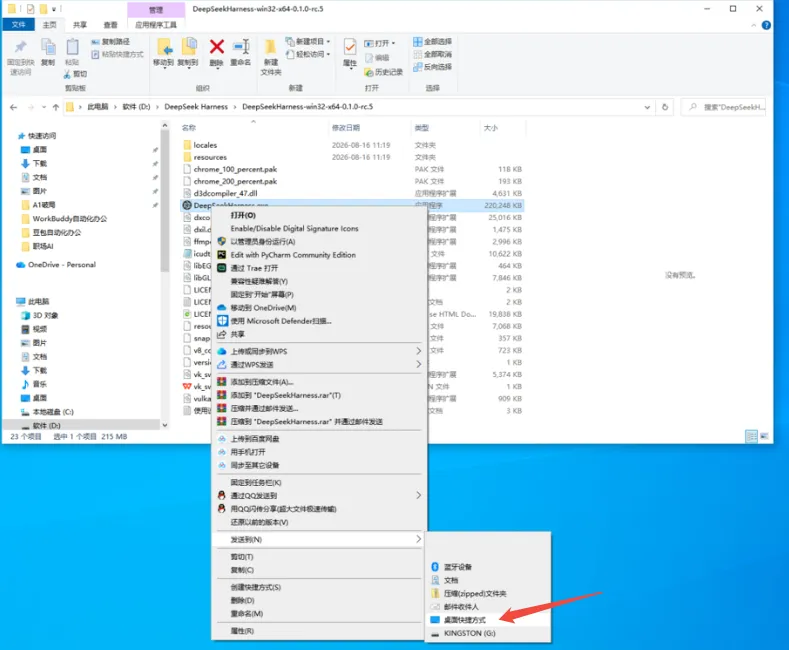
Task: Click the 重命名 rename ribbon icon
Action: click(241, 47)
